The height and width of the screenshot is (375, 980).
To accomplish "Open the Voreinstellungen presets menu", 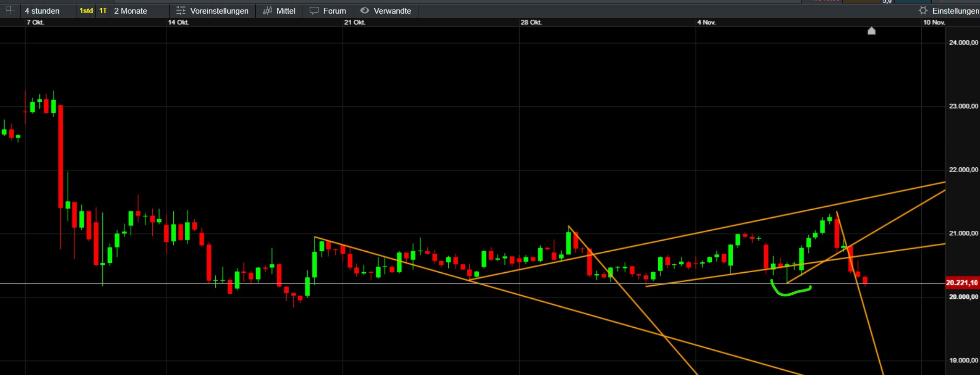I will [x=213, y=10].
